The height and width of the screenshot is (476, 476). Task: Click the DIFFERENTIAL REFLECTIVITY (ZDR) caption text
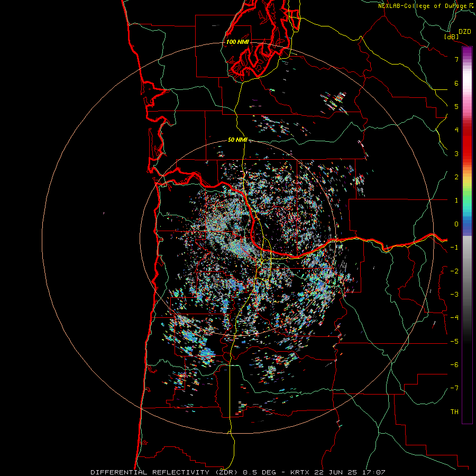[x=165, y=472]
